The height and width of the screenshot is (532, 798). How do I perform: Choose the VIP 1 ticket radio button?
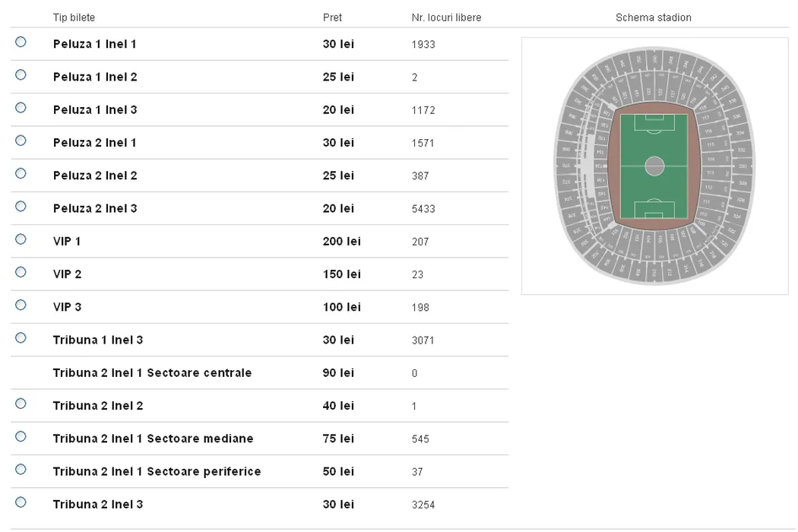(x=21, y=239)
